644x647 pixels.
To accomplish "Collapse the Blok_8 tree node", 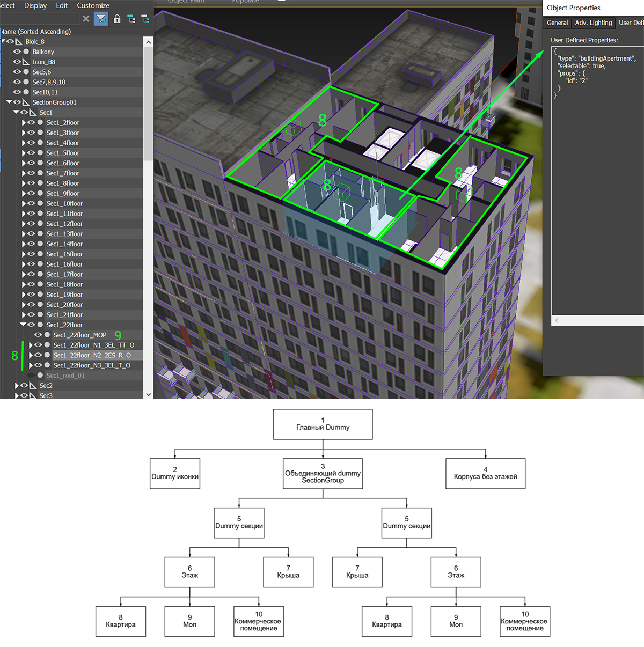I will (4, 41).
